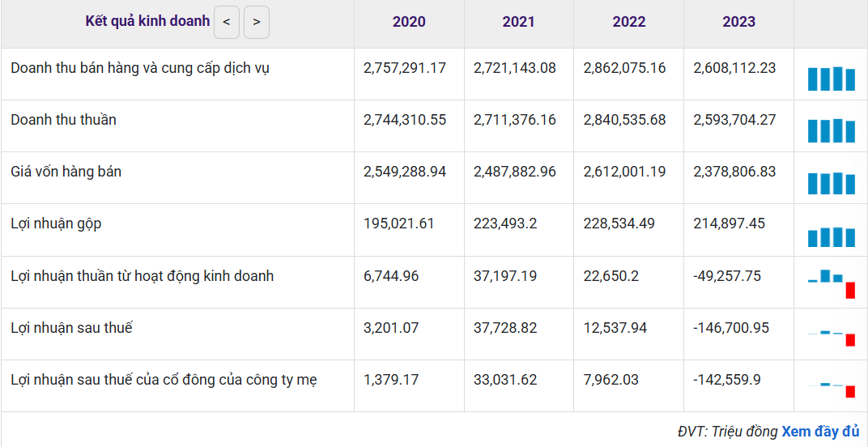Screen dimensions: 868x447
Task: Click the value 228,534.49
Action: click(619, 223)
